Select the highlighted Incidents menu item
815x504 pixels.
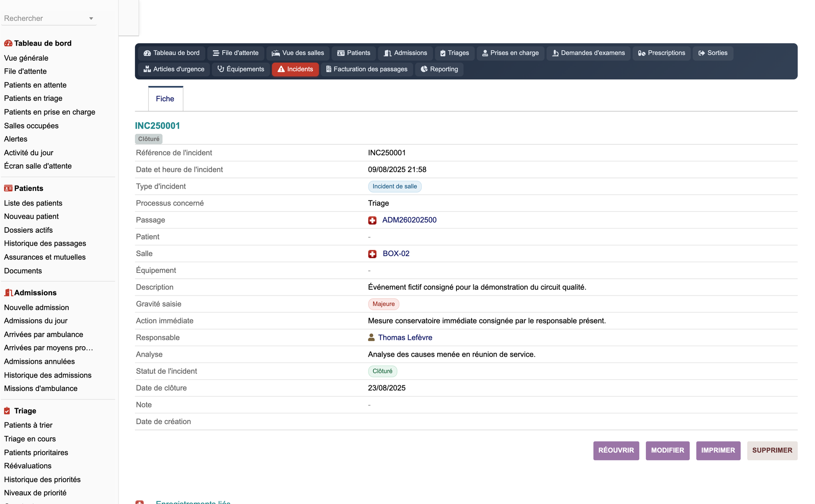(x=295, y=69)
